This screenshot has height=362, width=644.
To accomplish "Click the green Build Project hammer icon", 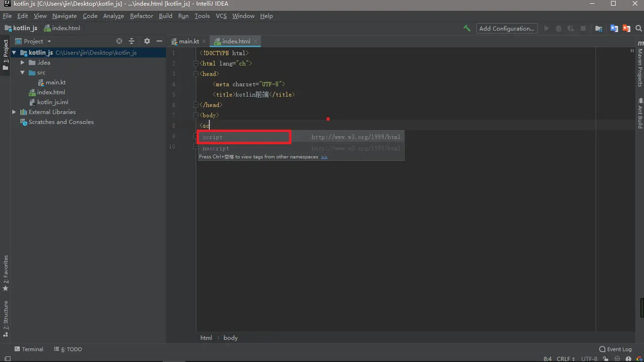I will [x=467, y=28].
